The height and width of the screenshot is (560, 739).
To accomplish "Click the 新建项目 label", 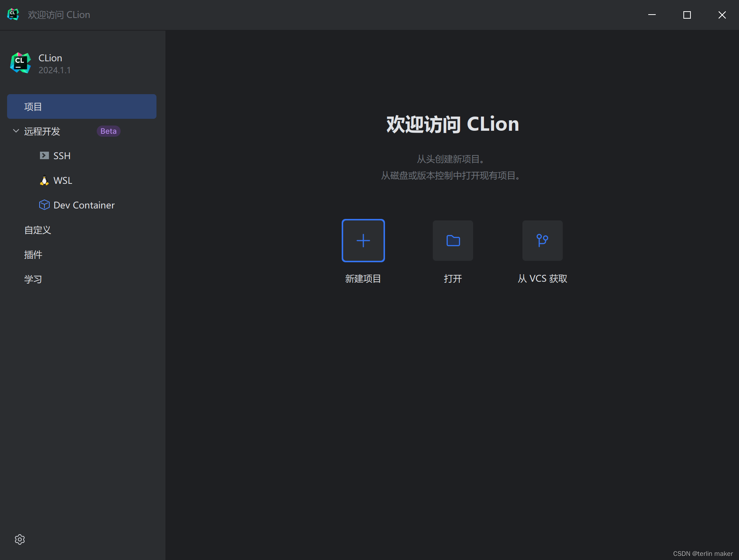I will pos(363,279).
